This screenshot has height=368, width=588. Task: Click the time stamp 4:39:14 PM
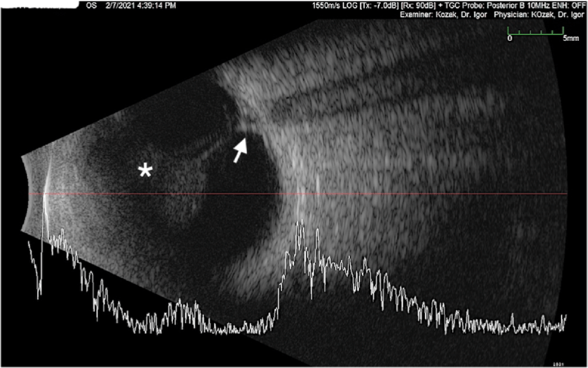(x=156, y=6)
